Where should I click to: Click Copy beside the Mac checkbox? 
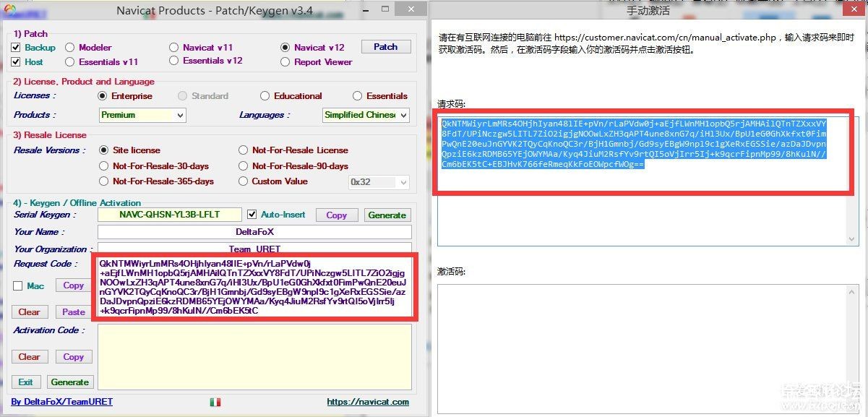coord(74,285)
